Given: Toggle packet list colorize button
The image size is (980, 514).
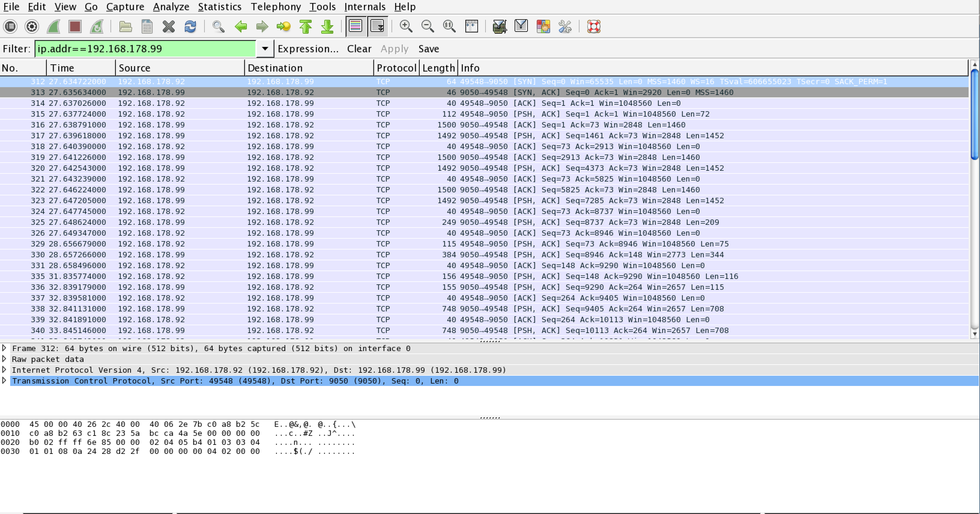Looking at the screenshot, I should [355, 26].
